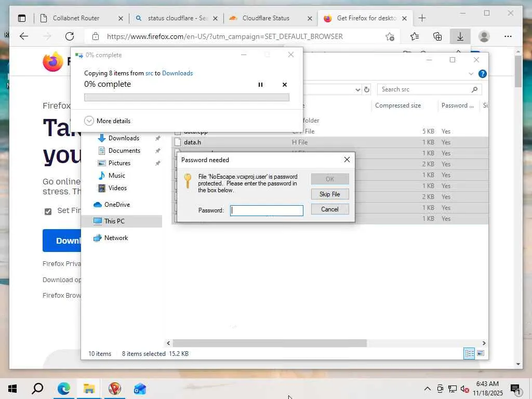This screenshot has height=399, width=532.
Task: Cancel the file copy with X
Action: [x=285, y=85]
